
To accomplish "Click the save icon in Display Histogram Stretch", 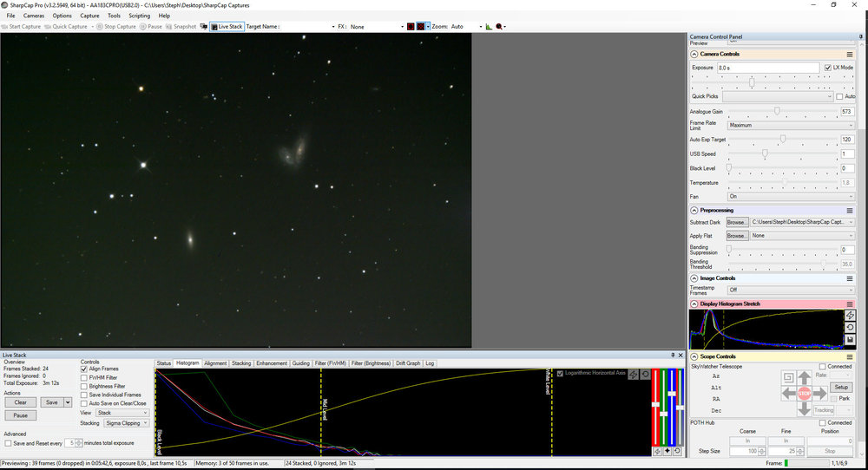I will (x=850, y=340).
